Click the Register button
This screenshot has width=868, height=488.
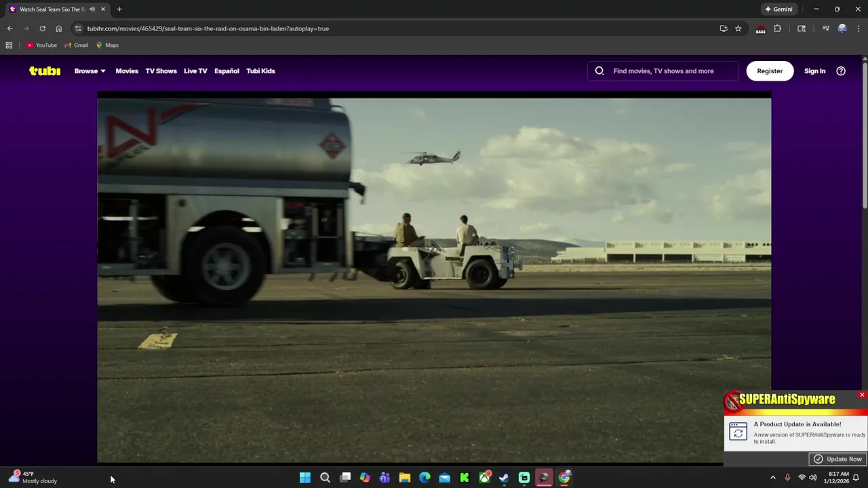point(770,70)
